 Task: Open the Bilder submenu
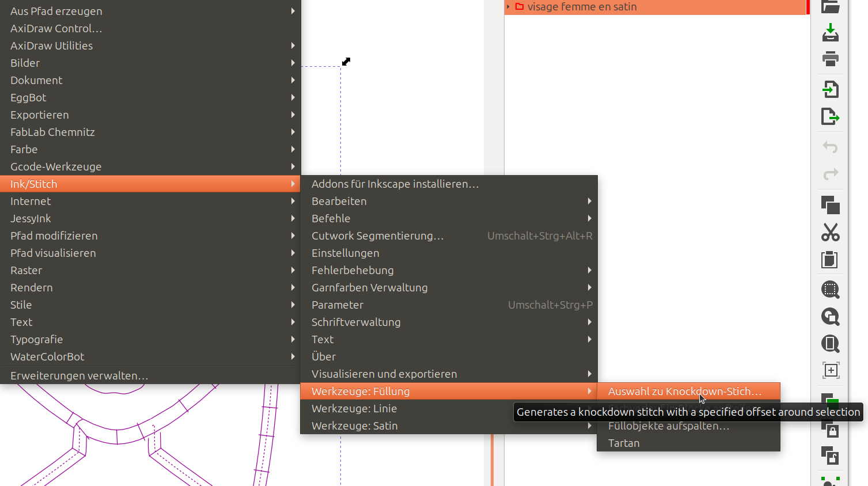(150, 63)
